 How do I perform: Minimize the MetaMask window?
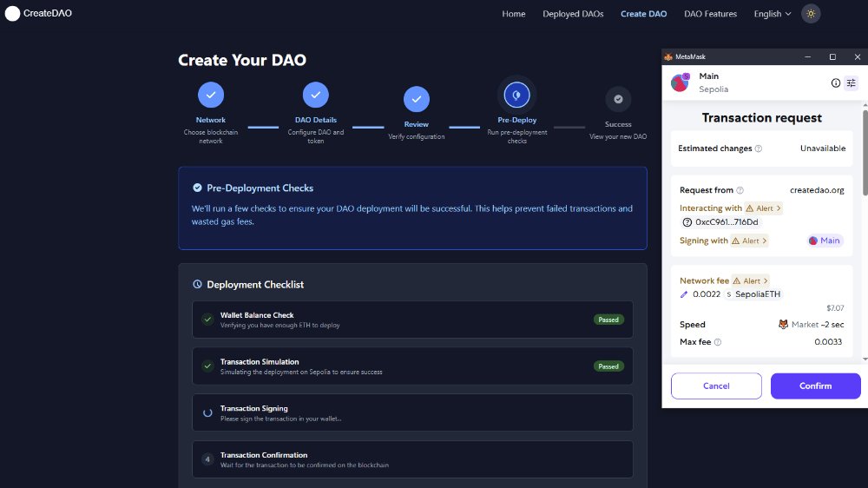click(x=807, y=56)
